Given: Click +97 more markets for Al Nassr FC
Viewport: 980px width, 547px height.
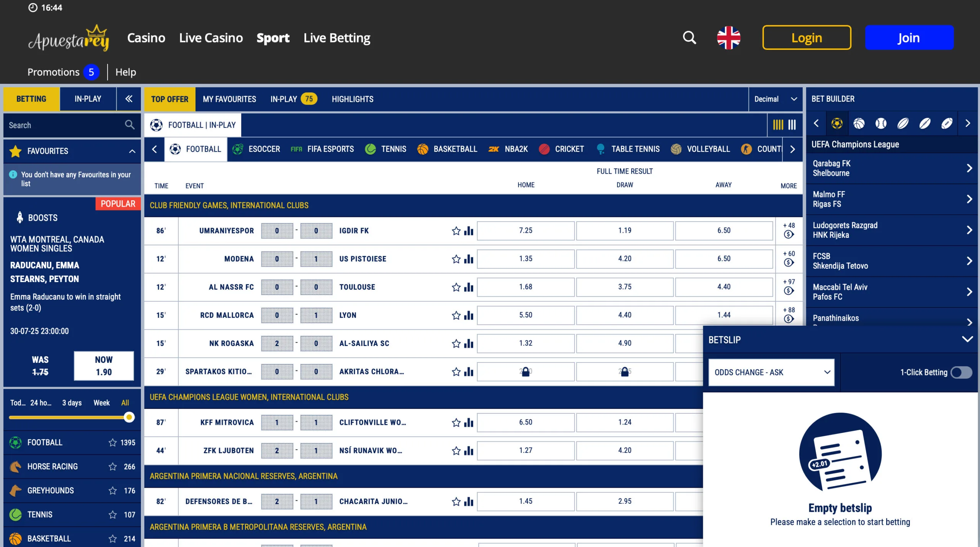Looking at the screenshot, I should 789,282.
